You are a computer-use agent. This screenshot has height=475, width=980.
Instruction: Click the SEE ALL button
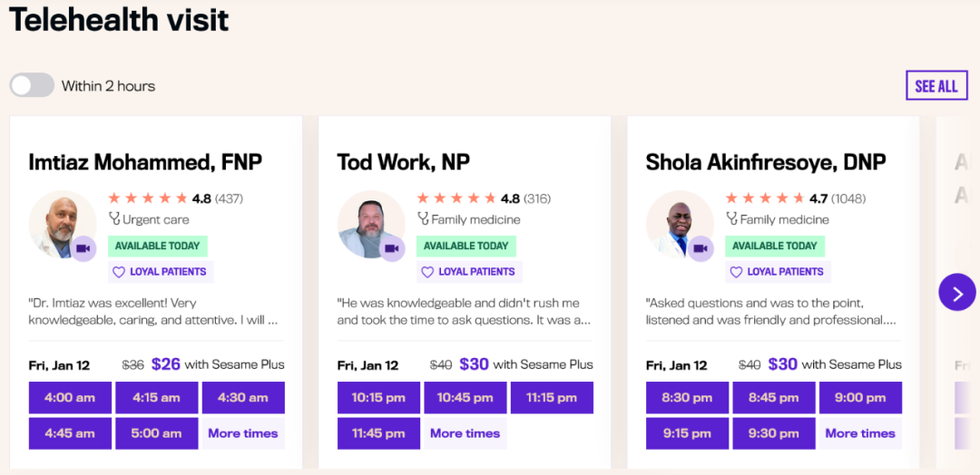[936, 85]
